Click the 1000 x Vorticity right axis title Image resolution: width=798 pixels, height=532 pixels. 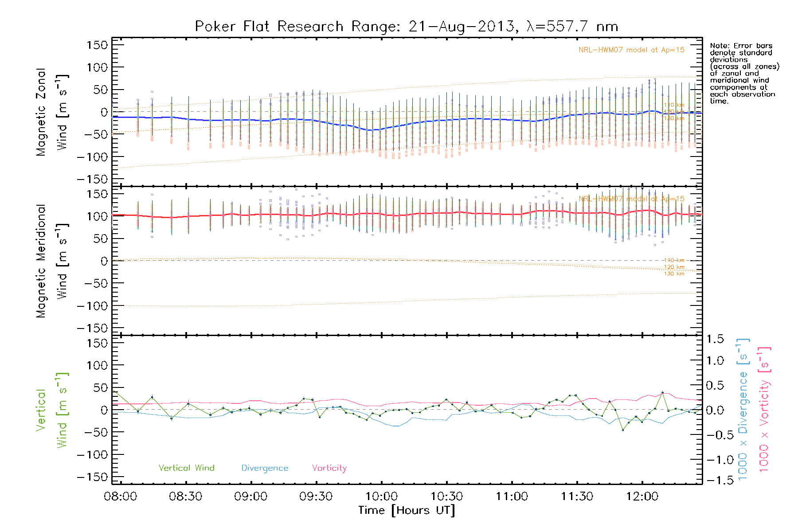click(764, 409)
